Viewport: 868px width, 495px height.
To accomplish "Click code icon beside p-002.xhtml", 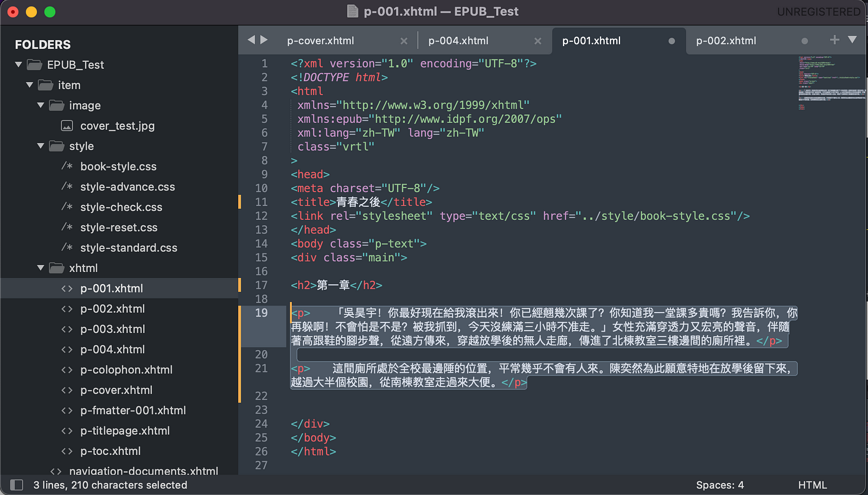I will 67,309.
